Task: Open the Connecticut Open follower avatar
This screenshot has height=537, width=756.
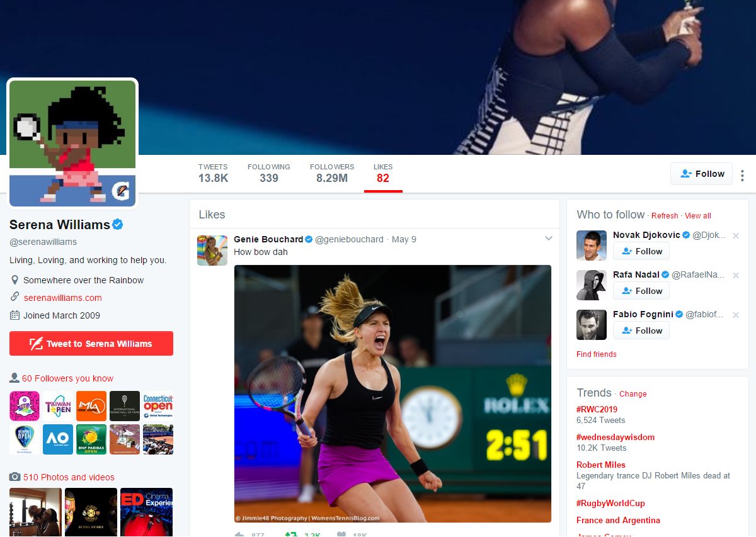Action: (158, 406)
